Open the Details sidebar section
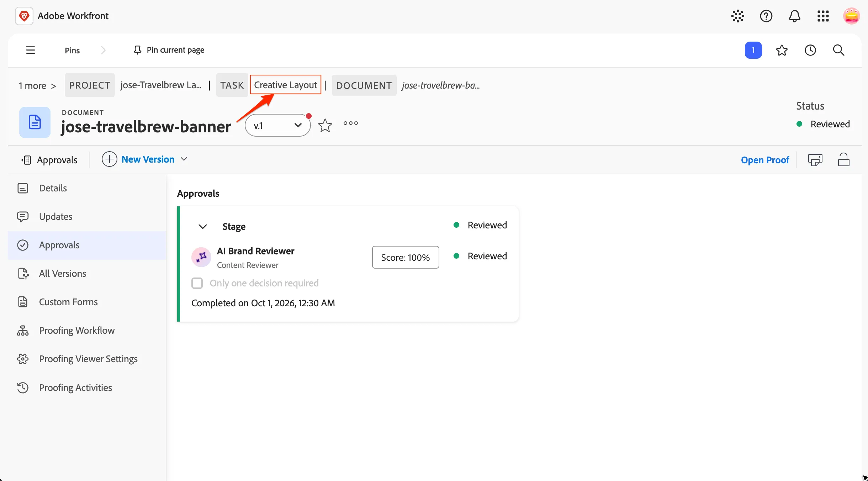Viewport: 868px width, 481px height. coord(87,188)
